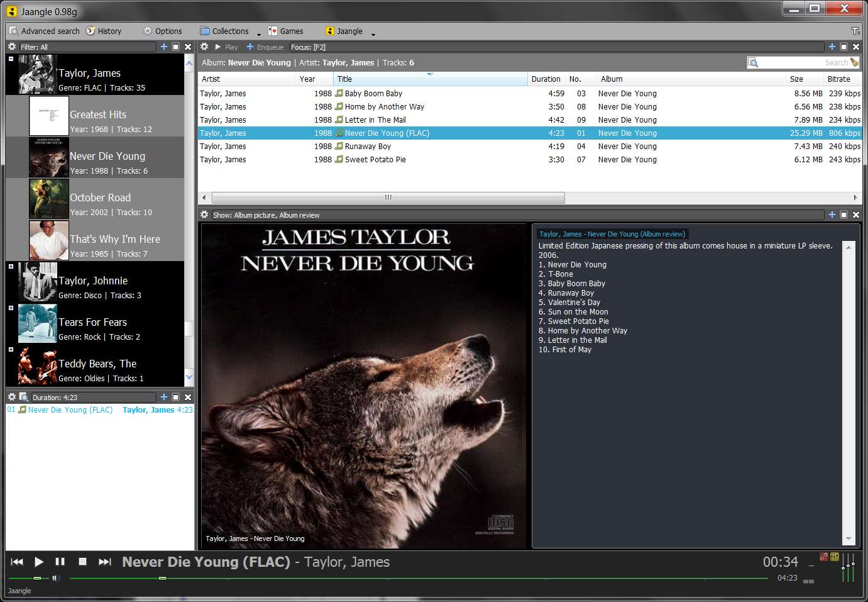
Task: Pause playback with the pause button
Action: point(60,562)
